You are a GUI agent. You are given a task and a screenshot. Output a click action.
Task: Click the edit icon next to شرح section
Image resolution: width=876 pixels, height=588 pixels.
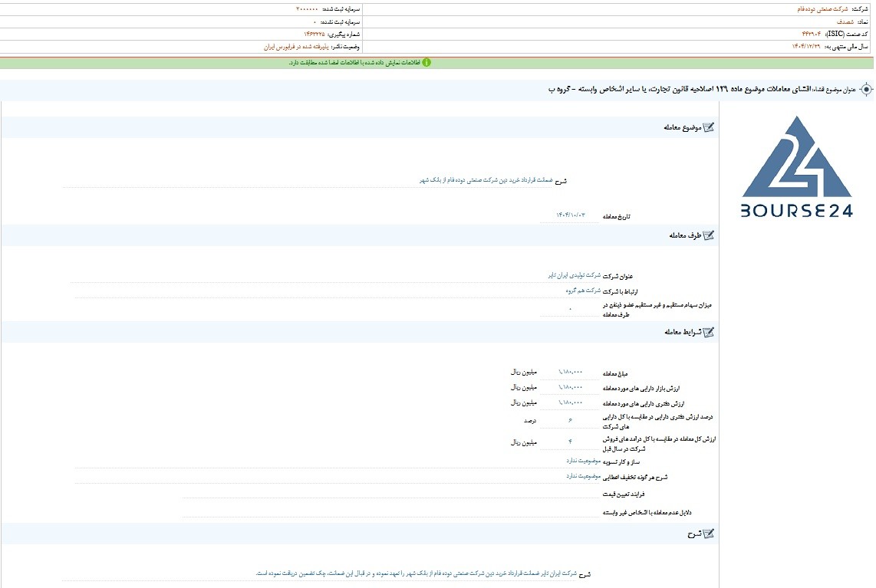point(709,534)
